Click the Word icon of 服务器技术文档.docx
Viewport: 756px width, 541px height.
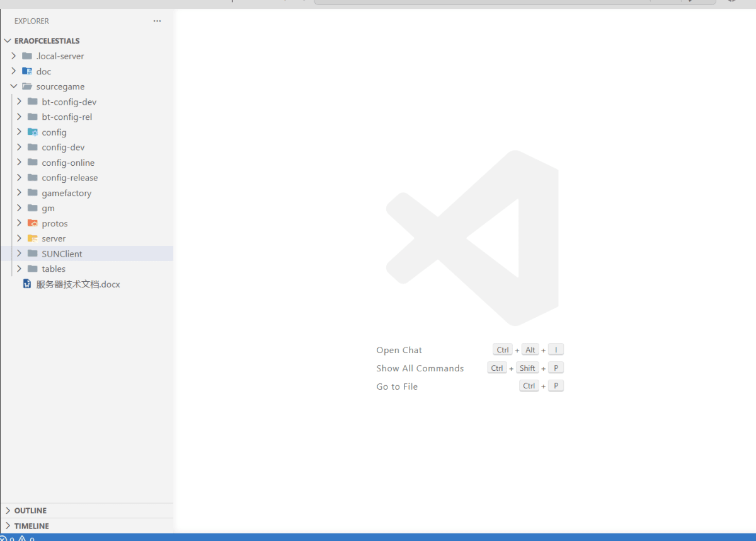(27, 284)
